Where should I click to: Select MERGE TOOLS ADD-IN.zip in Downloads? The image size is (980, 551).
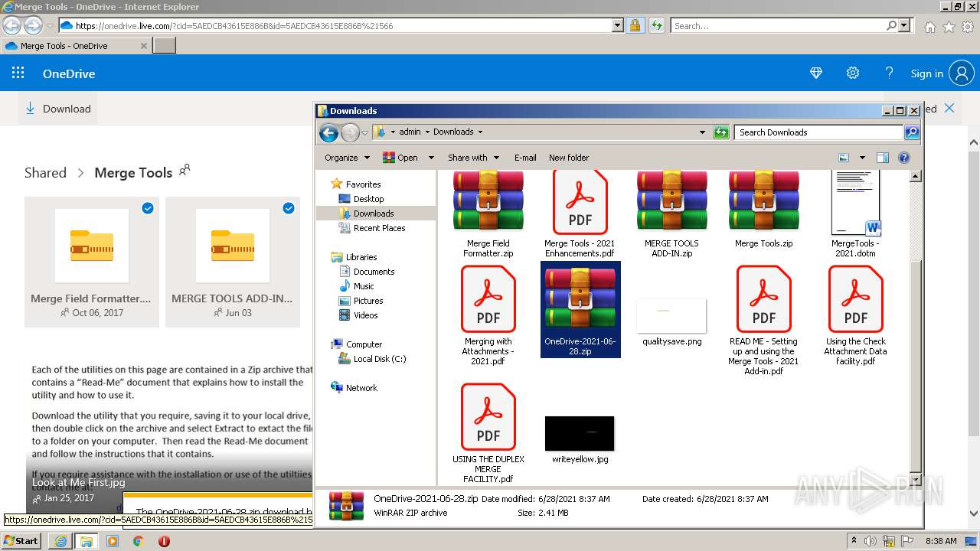coord(671,215)
